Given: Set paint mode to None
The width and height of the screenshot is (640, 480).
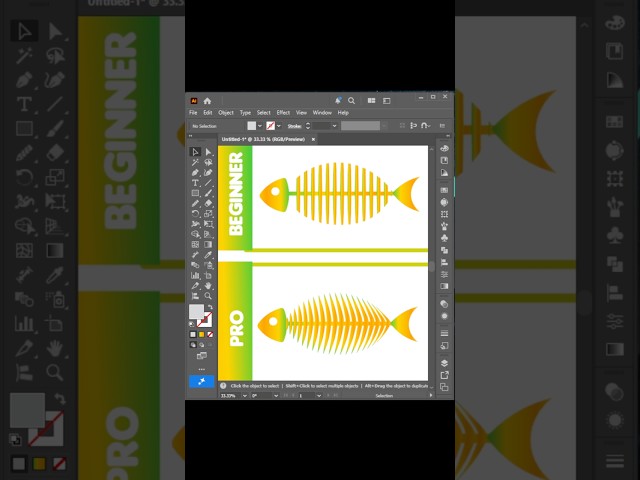Looking at the screenshot, I should click(x=210, y=334).
